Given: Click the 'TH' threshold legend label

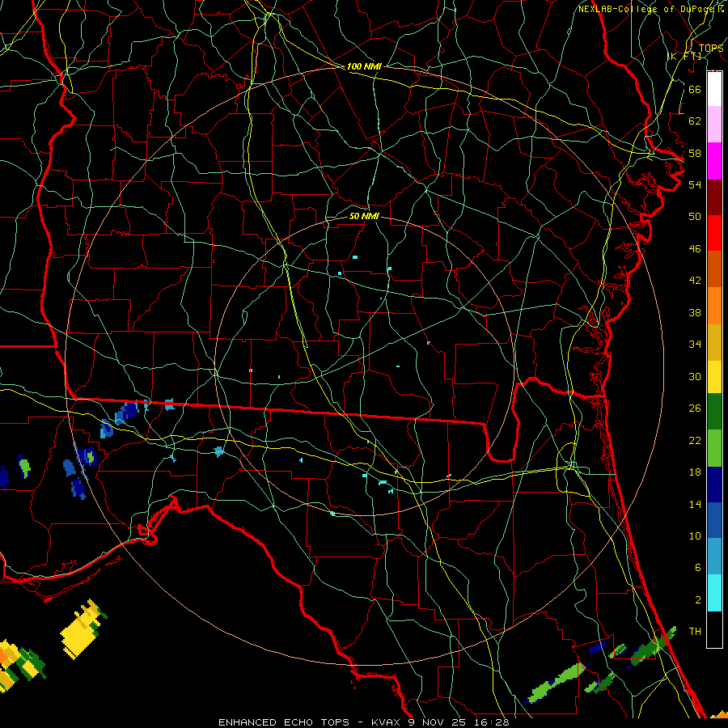Looking at the screenshot, I should tap(695, 632).
